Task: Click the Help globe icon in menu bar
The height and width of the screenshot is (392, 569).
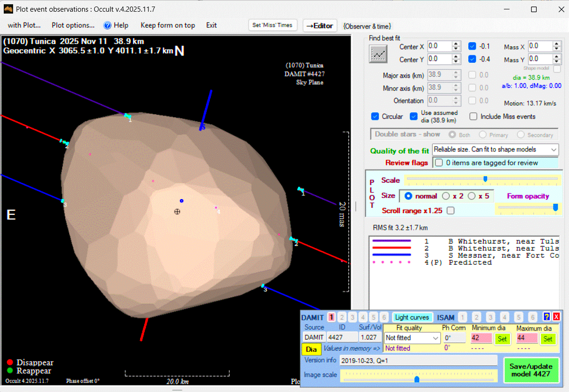Action: pyautogui.click(x=107, y=25)
